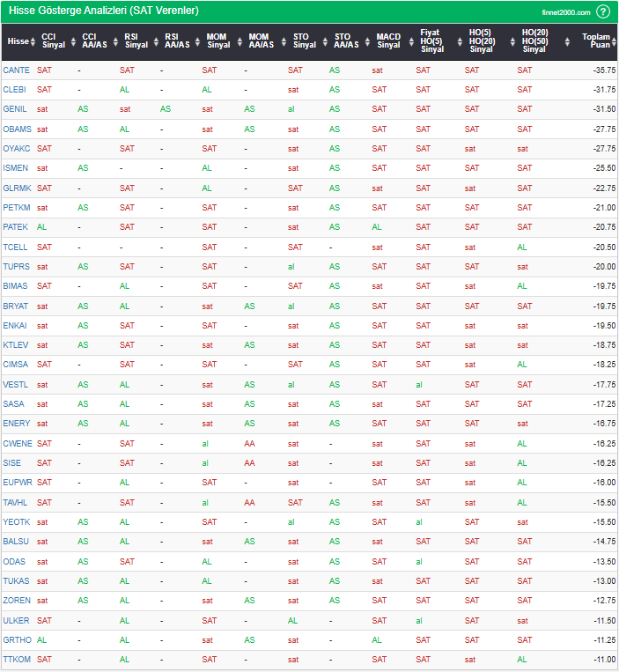Open the help question mark icon

[603, 11]
